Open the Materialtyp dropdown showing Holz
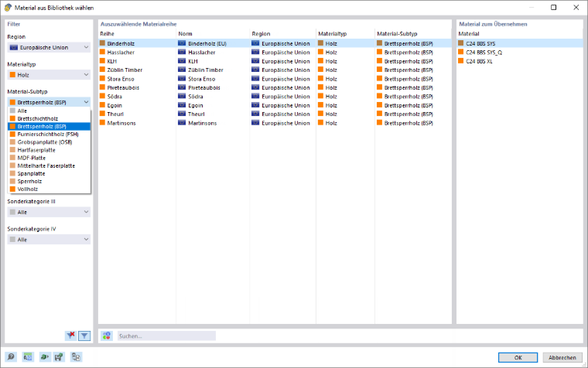 [49, 75]
